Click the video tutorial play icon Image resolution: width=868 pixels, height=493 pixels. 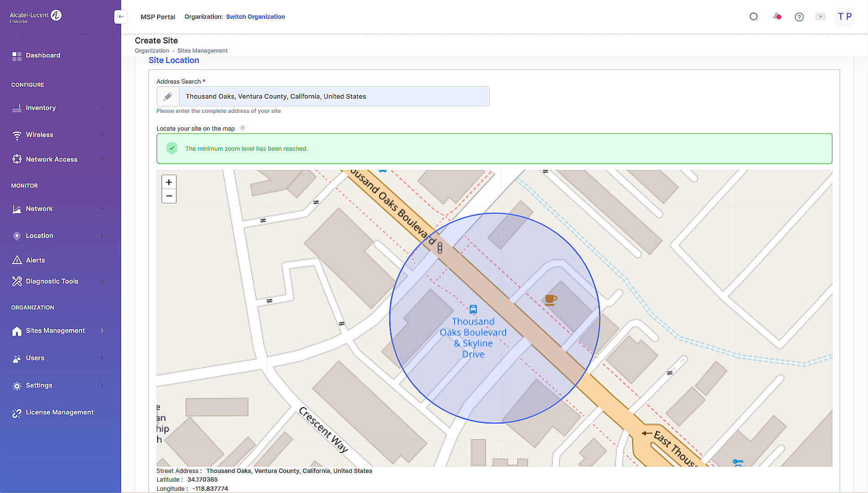(x=820, y=17)
